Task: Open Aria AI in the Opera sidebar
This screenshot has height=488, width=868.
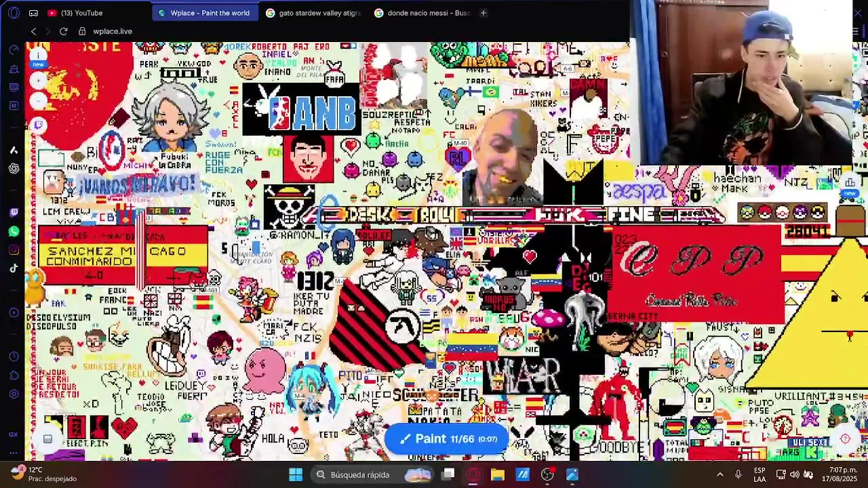Action: click(14, 150)
